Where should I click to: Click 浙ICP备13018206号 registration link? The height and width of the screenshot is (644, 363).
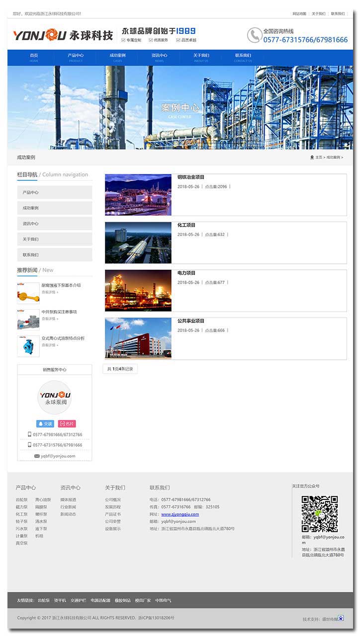point(156,618)
